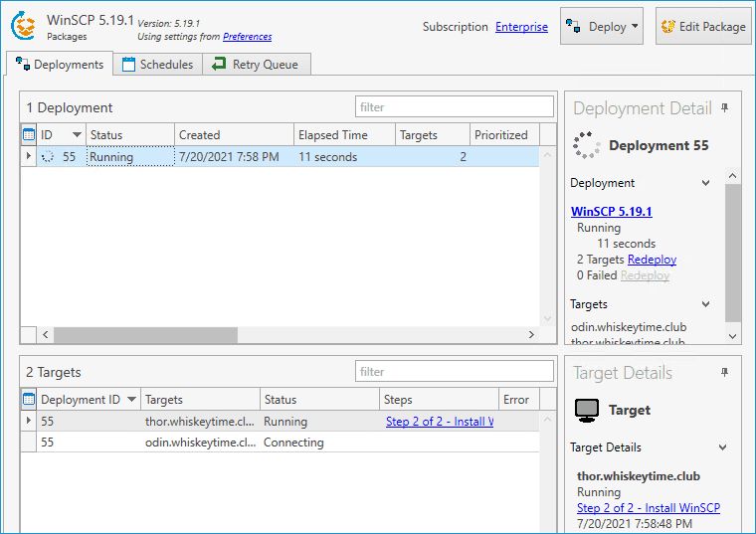Click the Targets filter field

coord(455,372)
